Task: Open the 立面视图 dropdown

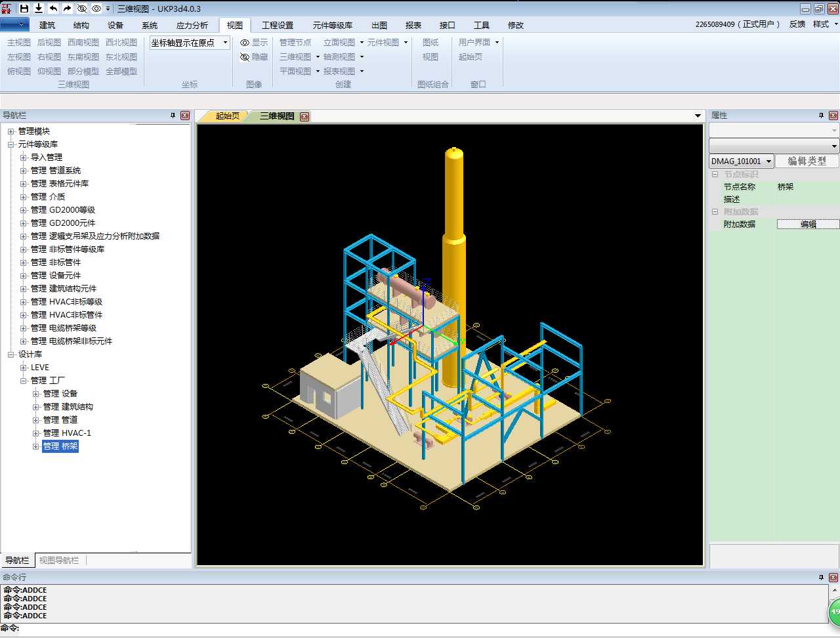Action: (343, 43)
